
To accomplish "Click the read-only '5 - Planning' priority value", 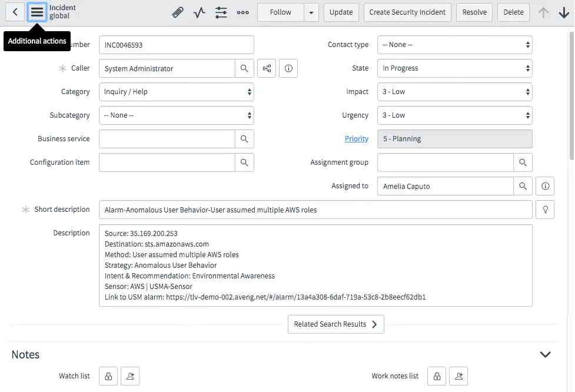I will pos(455,139).
